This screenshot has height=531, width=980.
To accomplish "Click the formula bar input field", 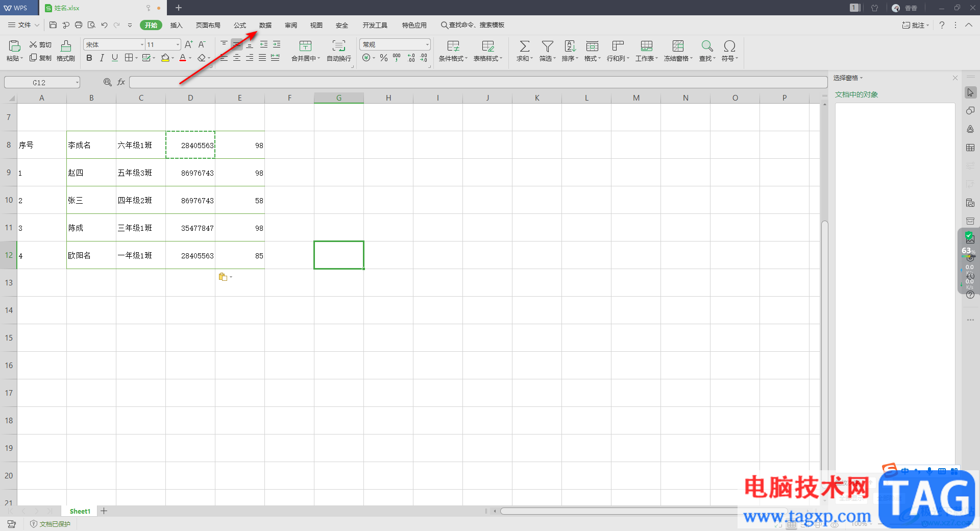I will point(478,82).
